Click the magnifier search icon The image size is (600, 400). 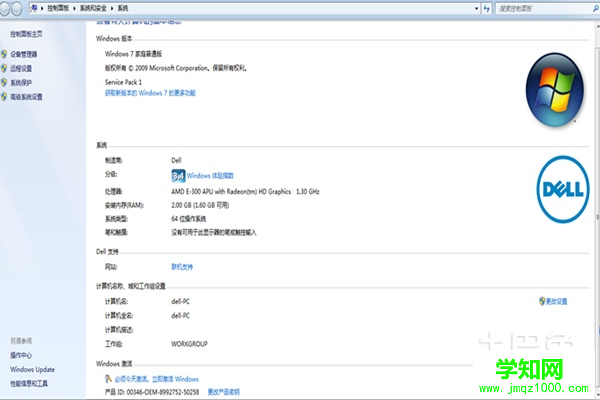click(x=595, y=8)
